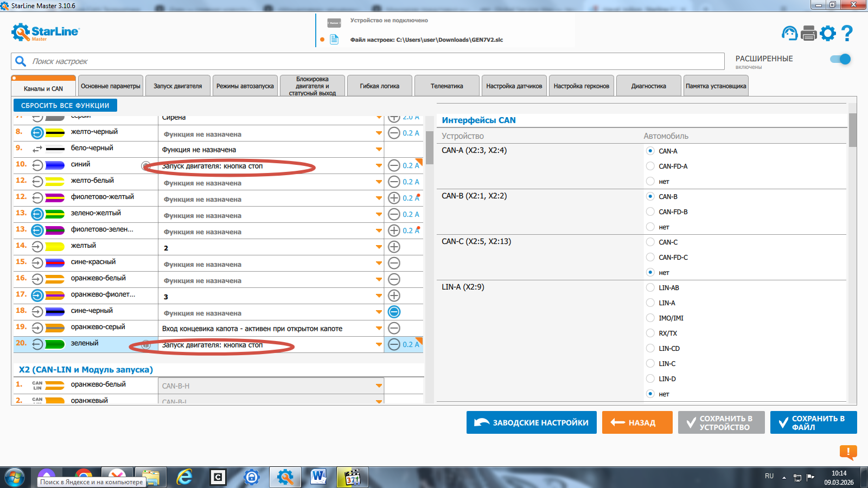Open Word from the Windows taskbar
This screenshot has width=868, height=488.
tap(318, 477)
